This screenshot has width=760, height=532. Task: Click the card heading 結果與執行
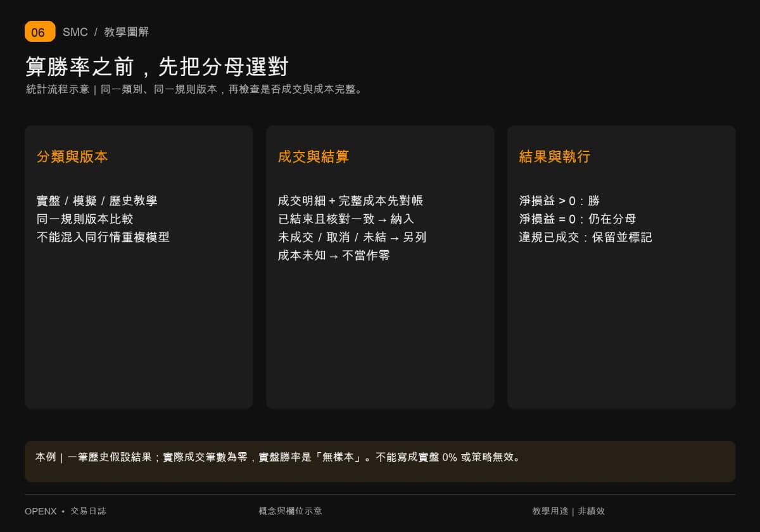click(x=555, y=157)
